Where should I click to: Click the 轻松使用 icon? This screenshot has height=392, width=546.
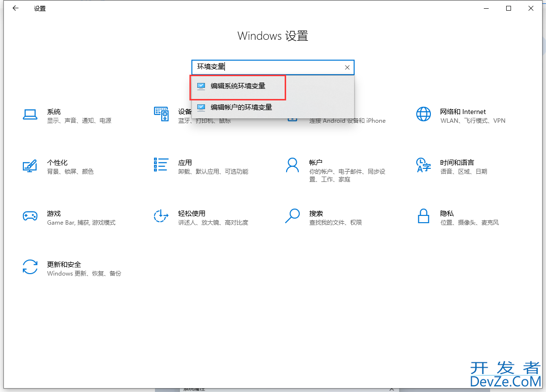pyautogui.click(x=161, y=216)
